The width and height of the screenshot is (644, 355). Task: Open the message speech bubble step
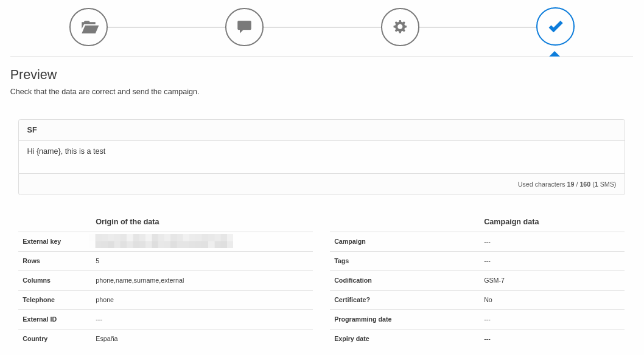click(x=244, y=27)
